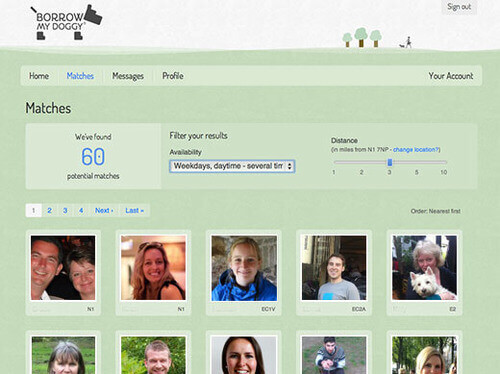Open Your Account menu
500x374 pixels.
451,76
